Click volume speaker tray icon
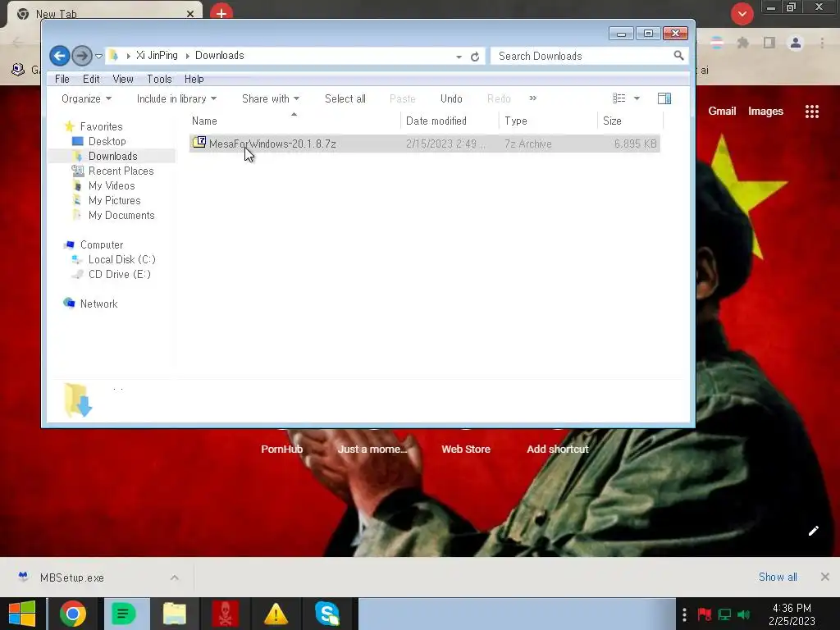The image size is (840, 630). 743,614
